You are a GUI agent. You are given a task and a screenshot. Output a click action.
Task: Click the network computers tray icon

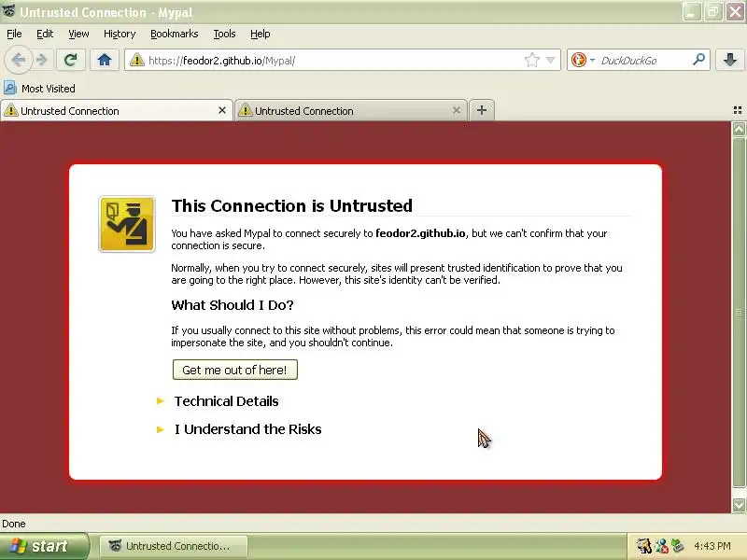[x=661, y=546]
